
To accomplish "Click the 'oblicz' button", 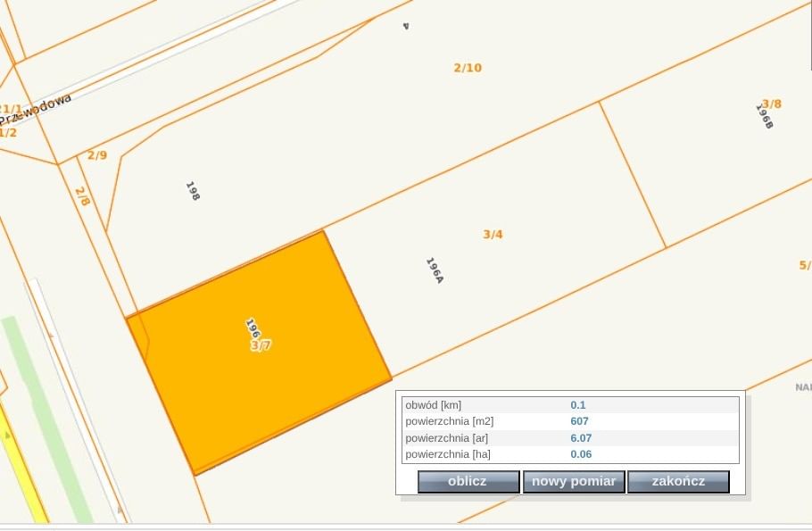I will click(468, 482).
